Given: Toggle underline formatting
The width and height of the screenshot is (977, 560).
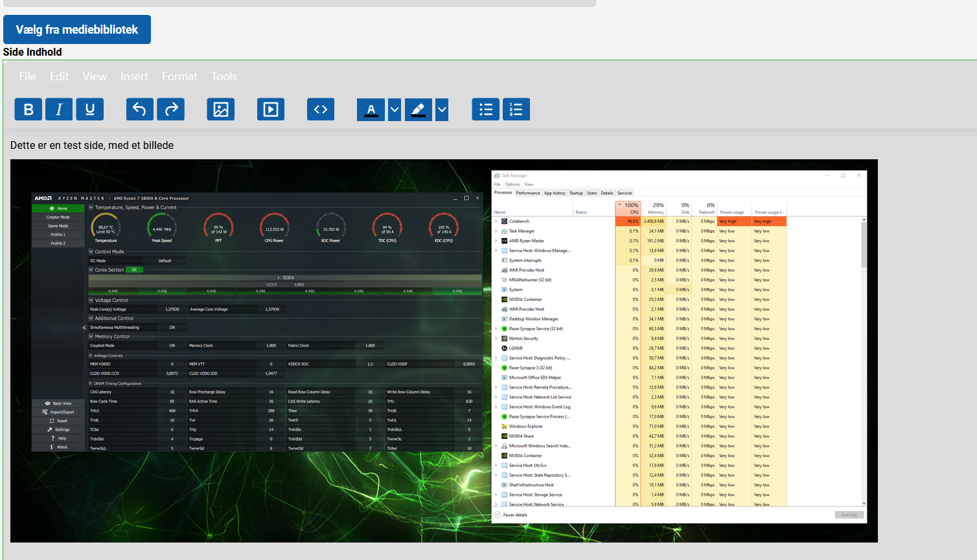Looking at the screenshot, I should tap(90, 109).
